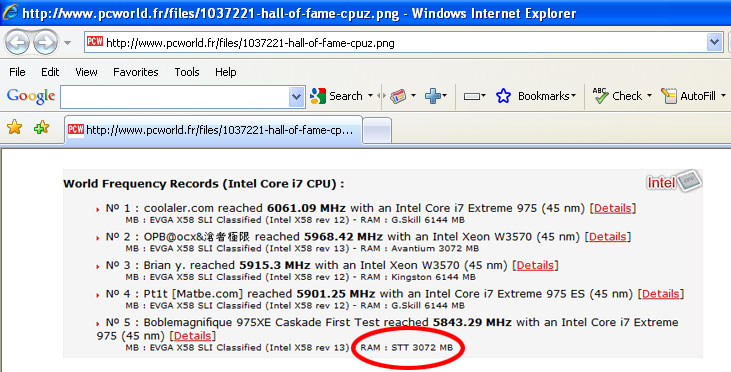
Task: Click the Google Search toolbar icon
Action: click(x=318, y=96)
